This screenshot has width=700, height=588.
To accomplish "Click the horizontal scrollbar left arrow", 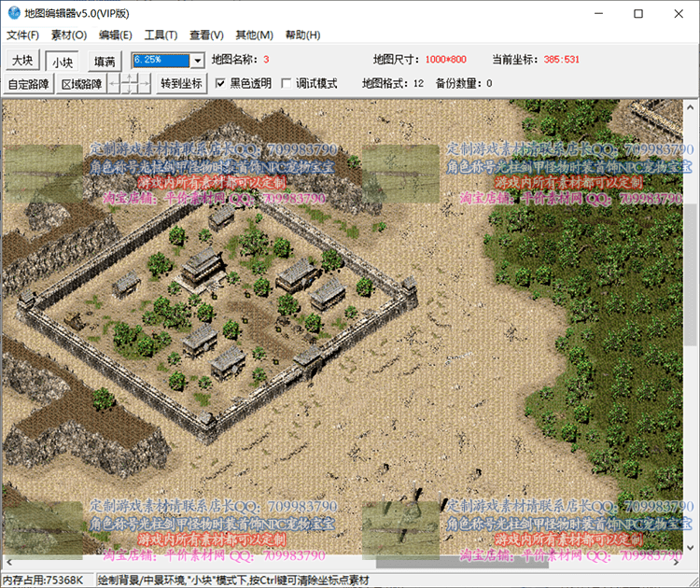I will (9, 563).
